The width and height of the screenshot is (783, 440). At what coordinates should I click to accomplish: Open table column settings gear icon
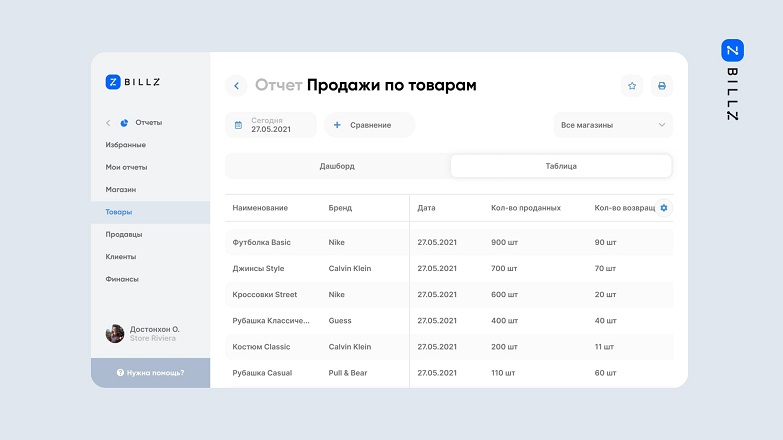(x=664, y=208)
